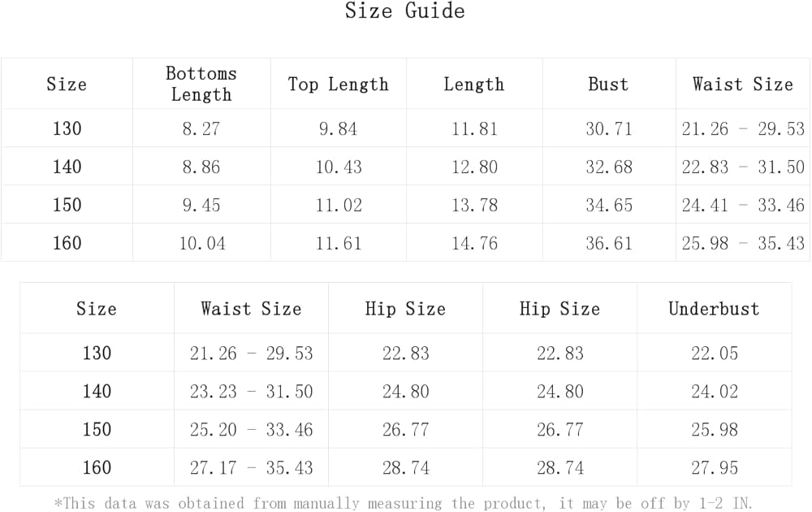Click the 14.76 length value
This screenshot has height=512, width=812.
(x=474, y=243)
